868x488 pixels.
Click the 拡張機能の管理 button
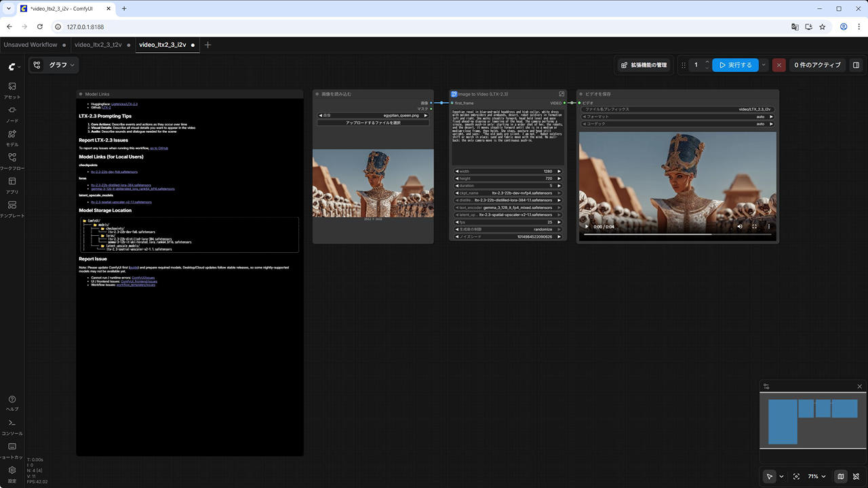644,65
